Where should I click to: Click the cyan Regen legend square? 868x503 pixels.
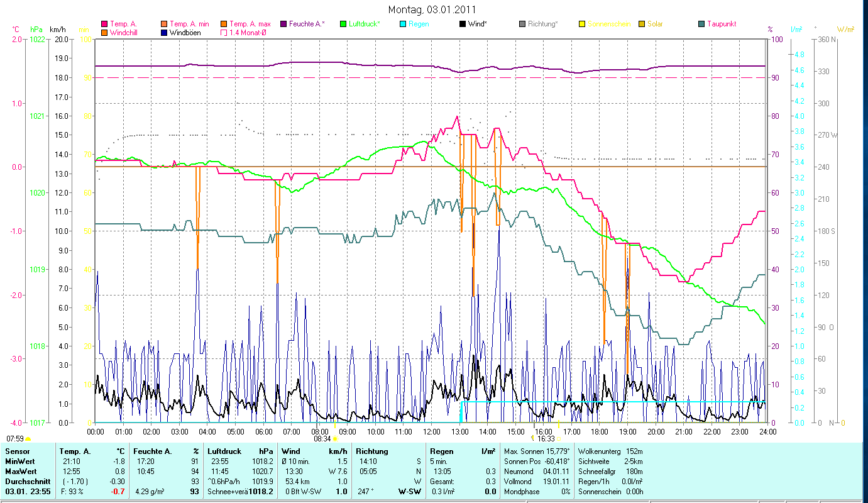[x=403, y=24]
